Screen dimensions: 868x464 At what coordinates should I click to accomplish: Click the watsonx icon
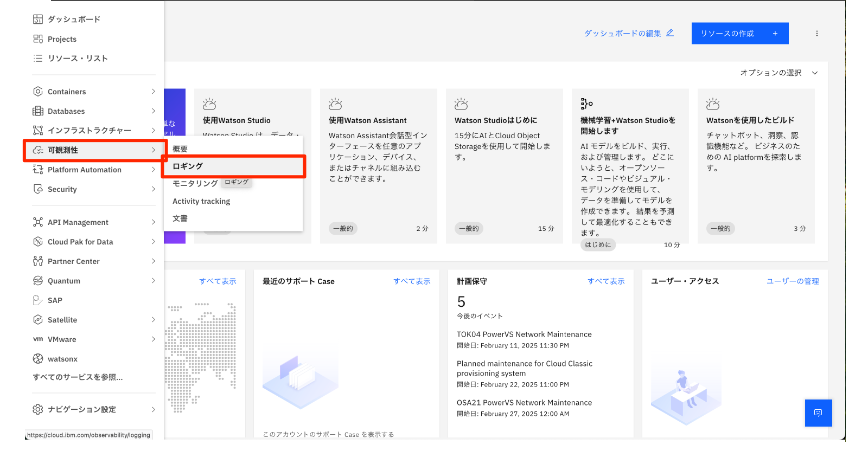[38, 359]
